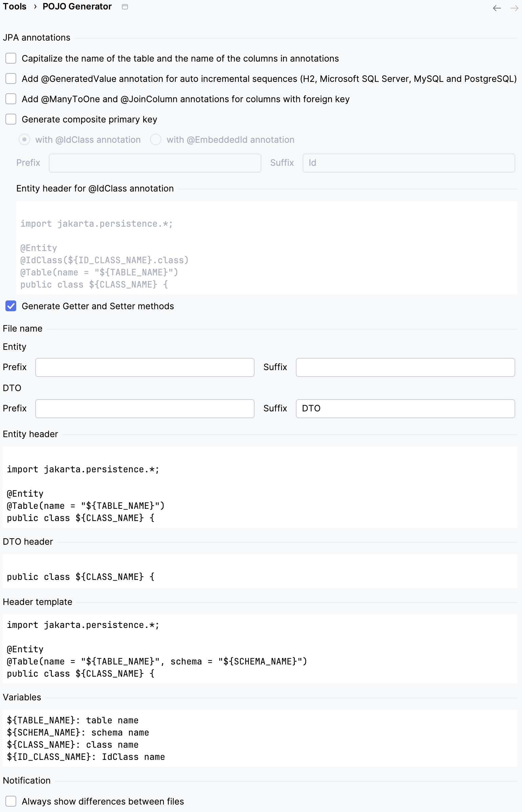Screen dimensions: 522x812
Task: Toggle @ManyToOne and @JoinColumn annotations checkbox
Action: (11, 99)
